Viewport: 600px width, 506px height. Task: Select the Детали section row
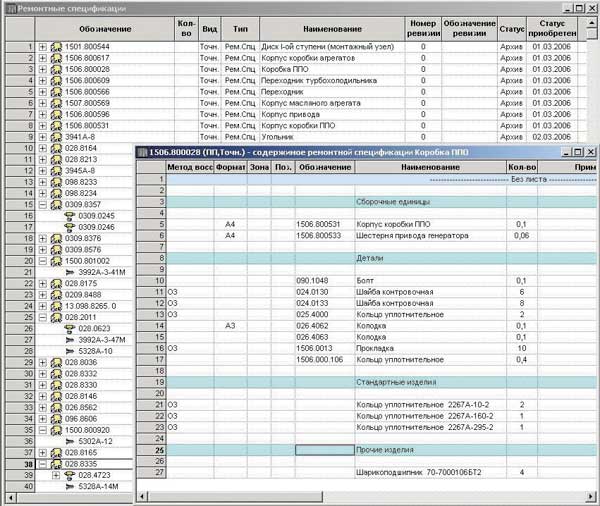382,258
